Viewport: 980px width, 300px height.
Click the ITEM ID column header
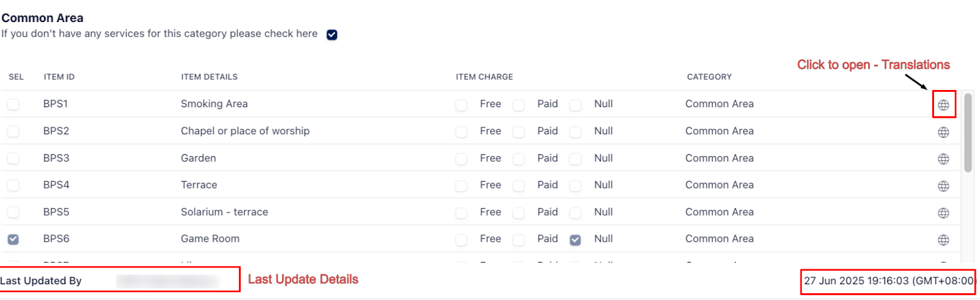tap(59, 77)
